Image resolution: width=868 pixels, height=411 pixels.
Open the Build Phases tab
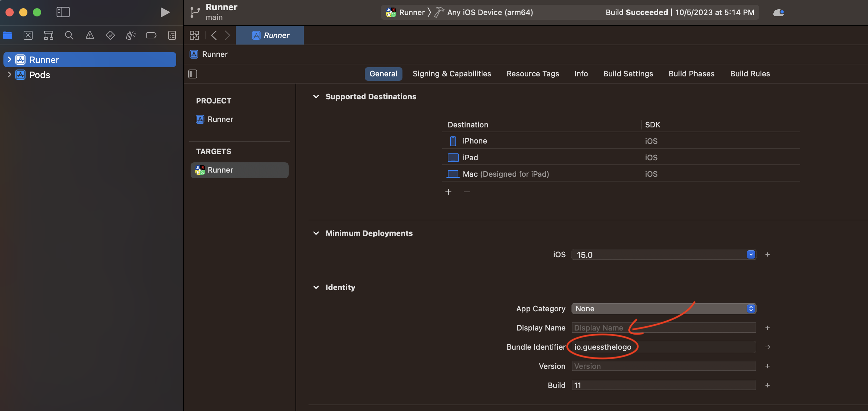point(691,74)
